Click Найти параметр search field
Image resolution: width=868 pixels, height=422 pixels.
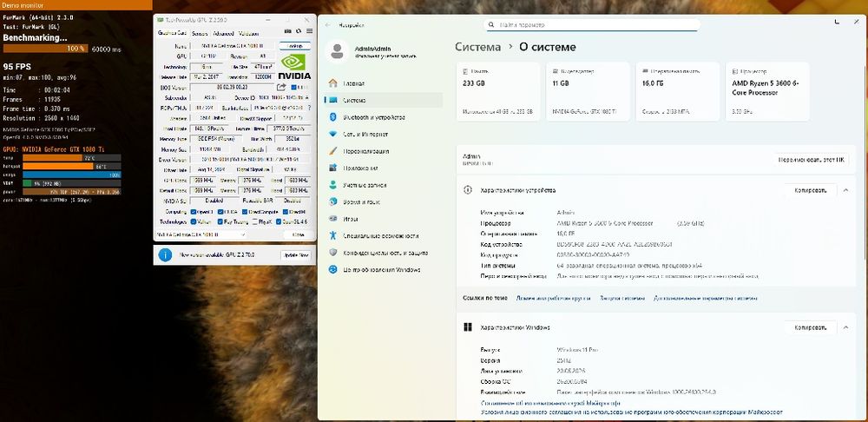[592, 25]
